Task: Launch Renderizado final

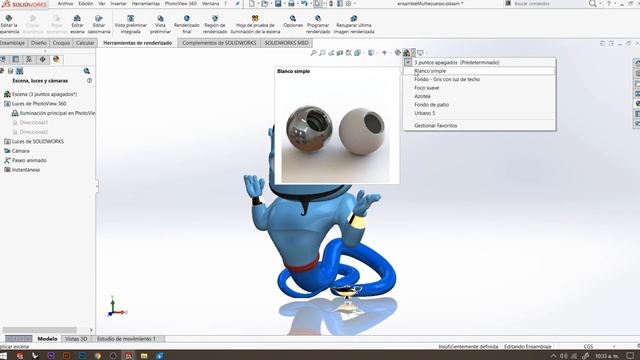Action: (x=187, y=24)
